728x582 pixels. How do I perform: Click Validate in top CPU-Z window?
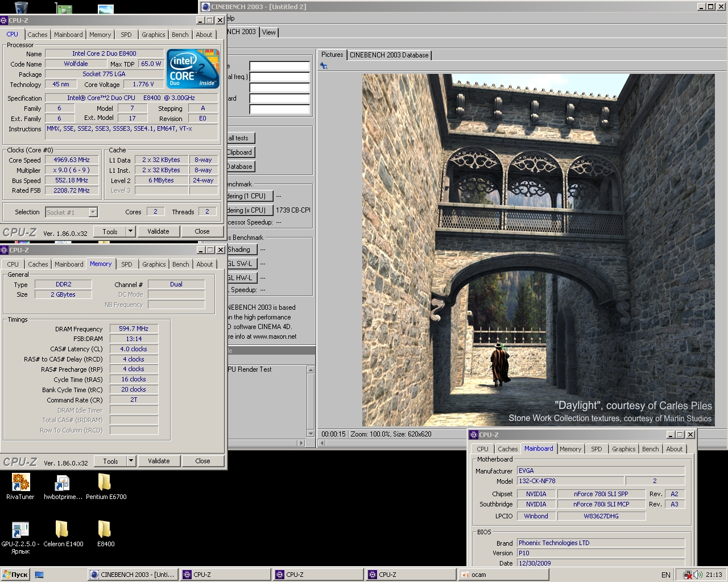(158, 231)
